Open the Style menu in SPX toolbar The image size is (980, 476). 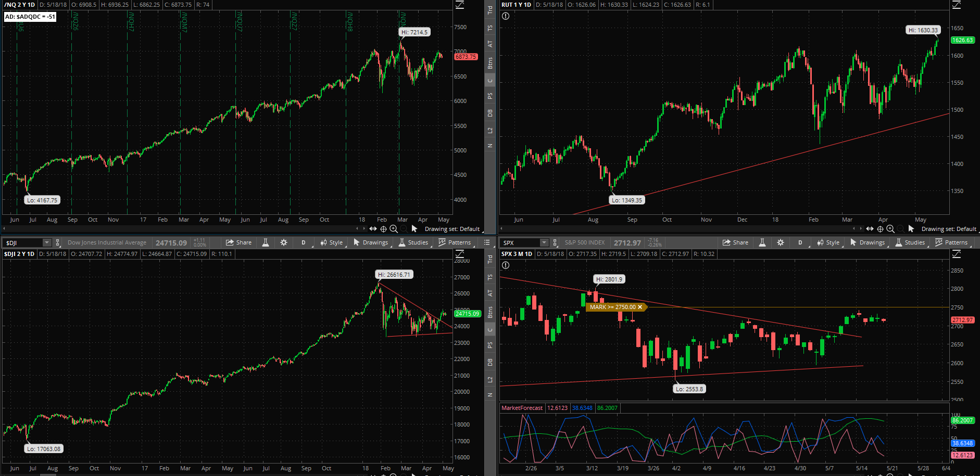pyautogui.click(x=828, y=242)
